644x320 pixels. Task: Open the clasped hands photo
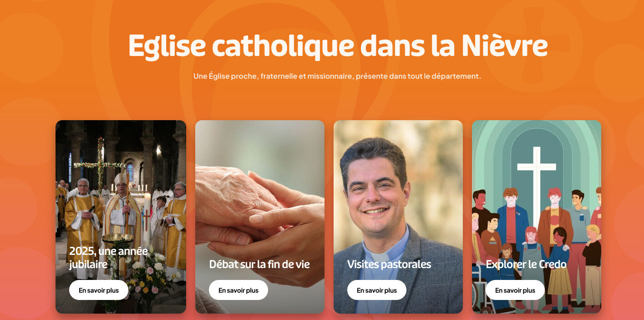click(x=260, y=217)
